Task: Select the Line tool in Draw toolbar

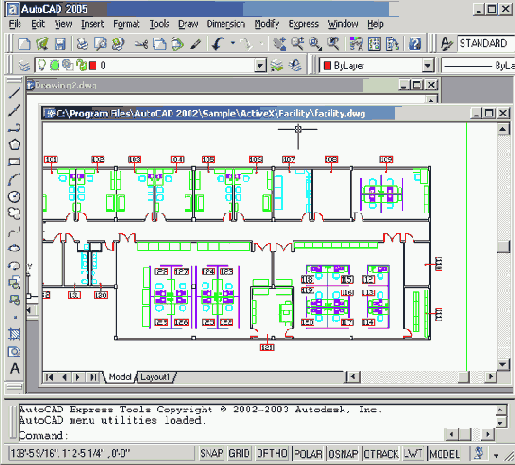Action: coord(14,93)
